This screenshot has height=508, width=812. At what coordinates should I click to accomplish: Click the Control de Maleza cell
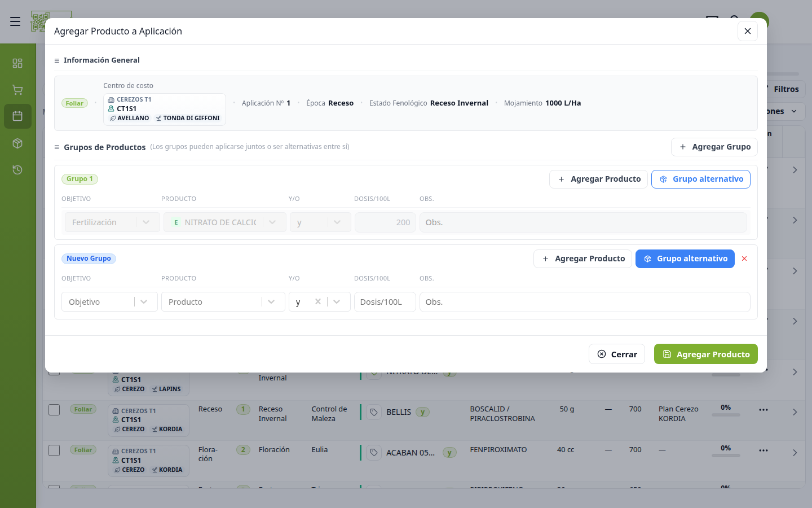(x=329, y=414)
